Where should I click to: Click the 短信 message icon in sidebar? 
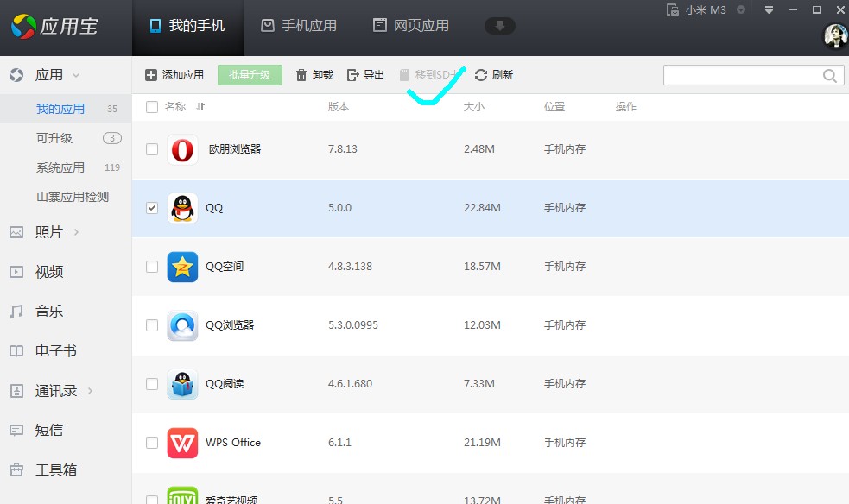(x=16, y=430)
